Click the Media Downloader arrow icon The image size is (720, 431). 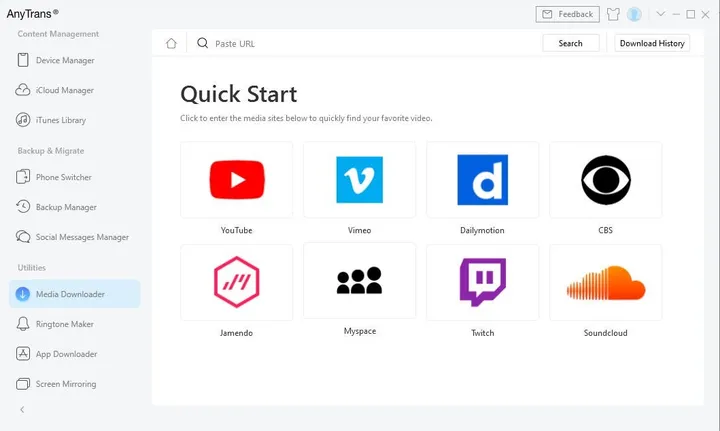(x=22, y=294)
